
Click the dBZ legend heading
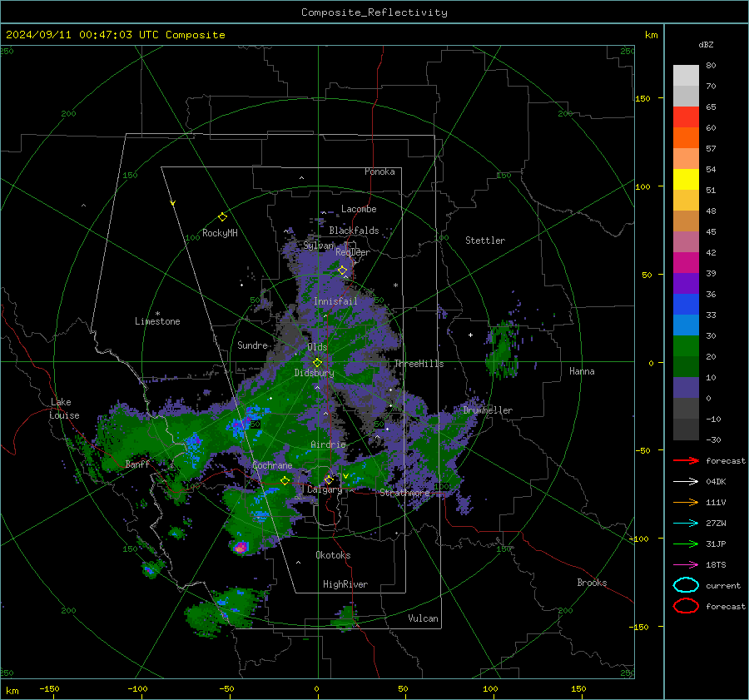[x=706, y=45]
